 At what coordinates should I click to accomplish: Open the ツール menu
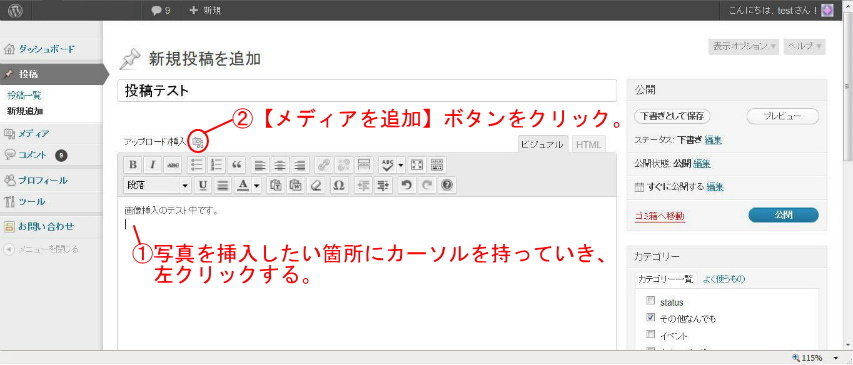pos(32,202)
